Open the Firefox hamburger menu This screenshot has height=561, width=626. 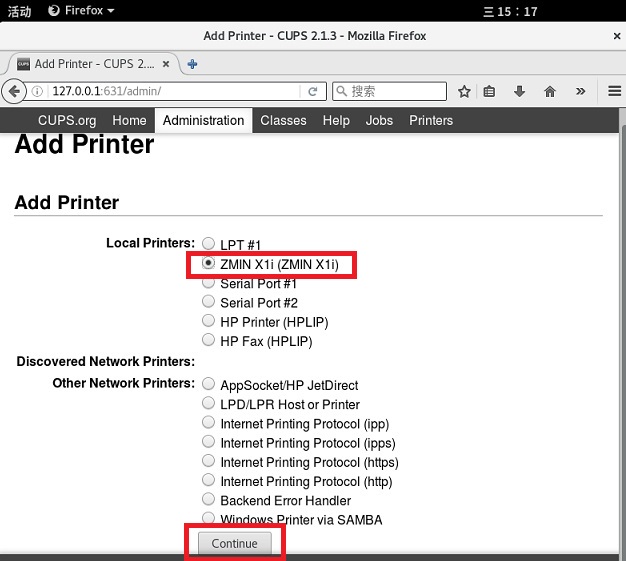[x=614, y=91]
